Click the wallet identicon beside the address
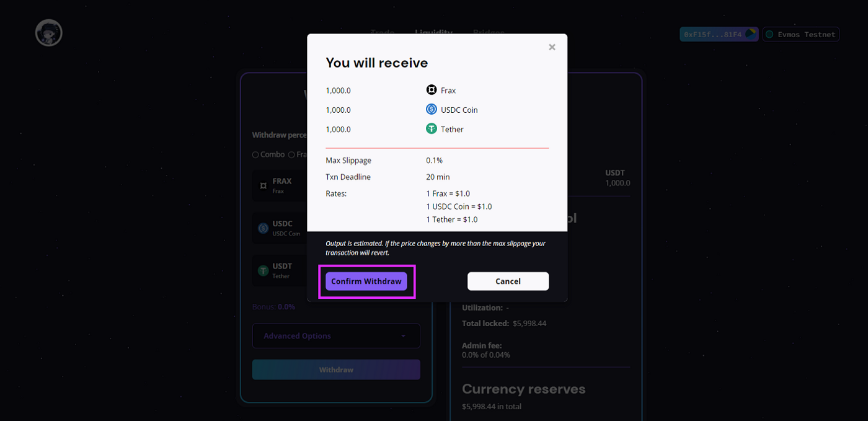Screen dimensions: 868x421 pyautogui.click(x=751, y=34)
